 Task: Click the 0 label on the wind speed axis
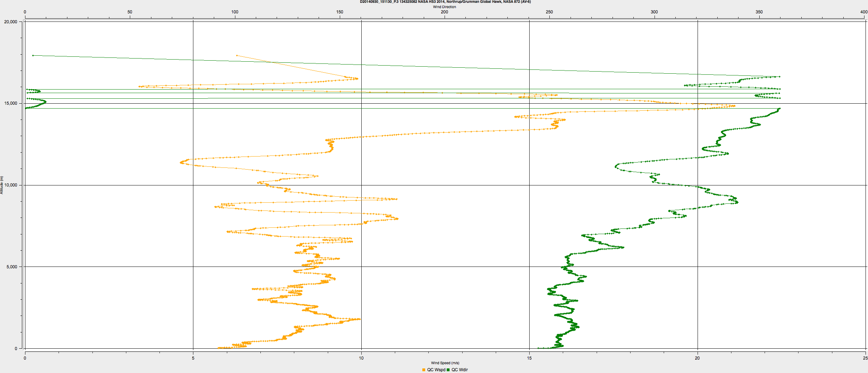pyautogui.click(x=25, y=358)
